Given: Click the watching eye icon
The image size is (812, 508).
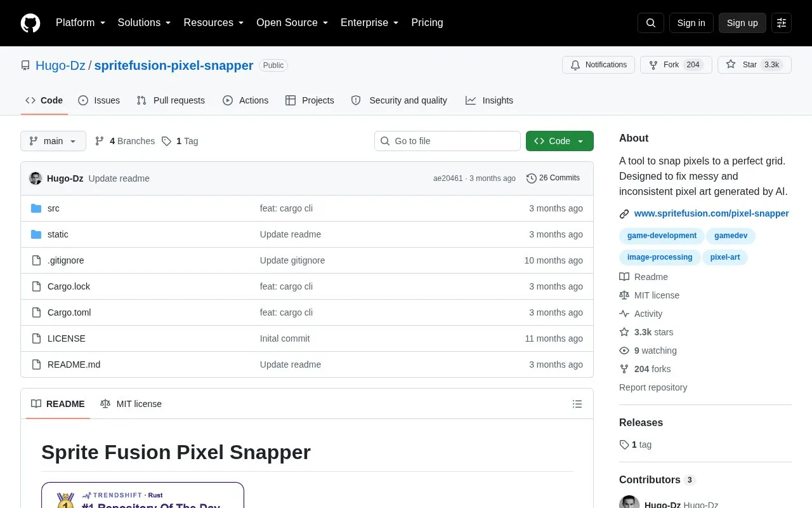Looking at the screenshot, I should click(x=624, y=351).
